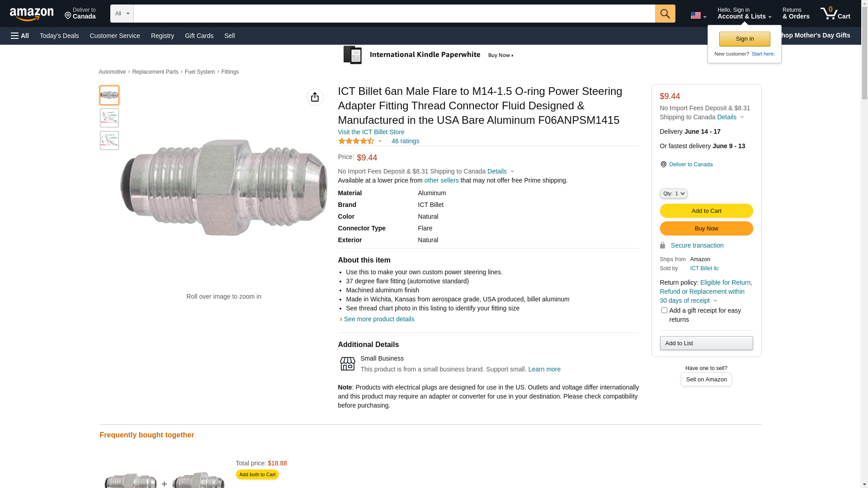Click the Fuel System breadcrumb
868x488 pixels.
click(200, 72)
